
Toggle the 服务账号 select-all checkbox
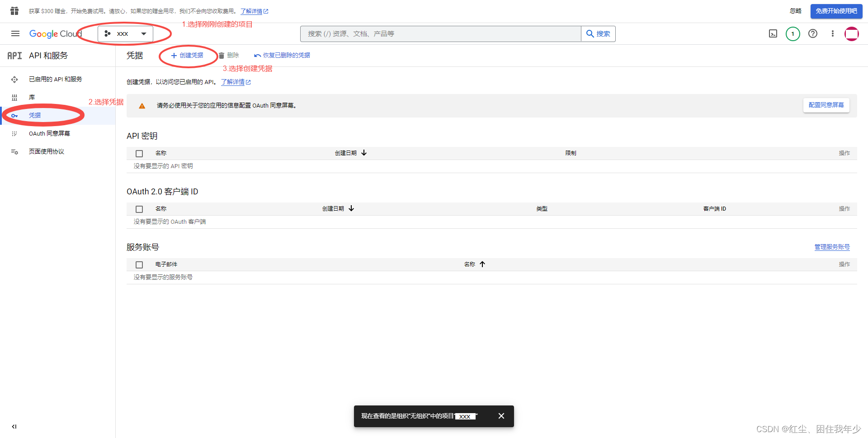pos(139,265)
